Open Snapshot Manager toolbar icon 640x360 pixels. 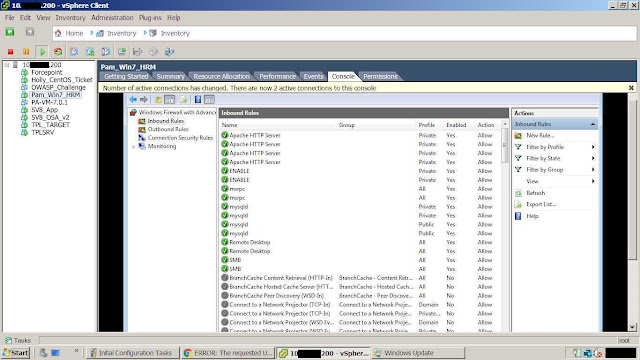point(106,52)
